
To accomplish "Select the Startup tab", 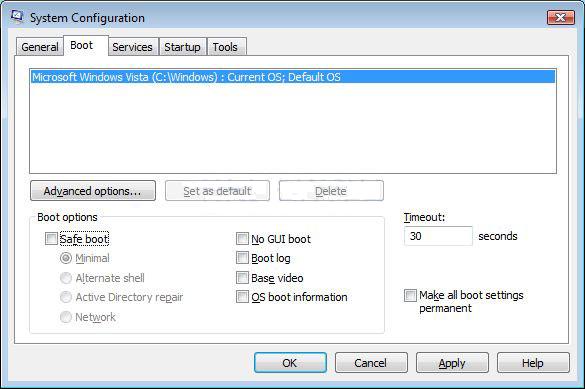I will coord(182,47).
